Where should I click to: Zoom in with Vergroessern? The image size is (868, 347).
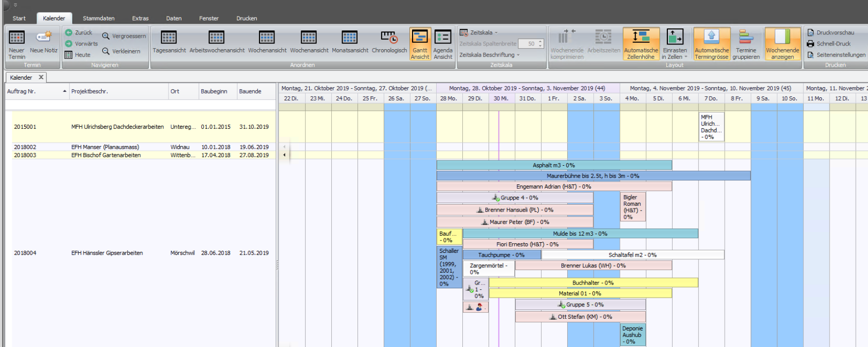point(124,36)
